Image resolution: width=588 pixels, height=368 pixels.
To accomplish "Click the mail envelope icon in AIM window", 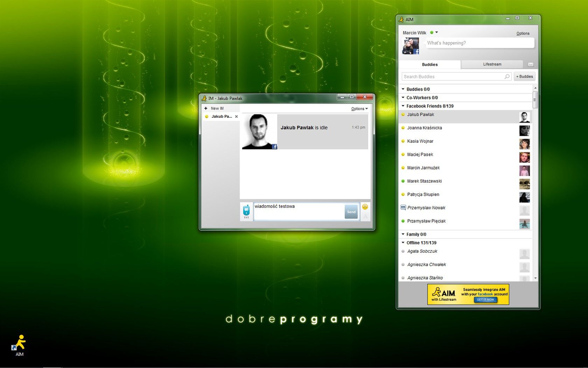I will click(531, 64).
